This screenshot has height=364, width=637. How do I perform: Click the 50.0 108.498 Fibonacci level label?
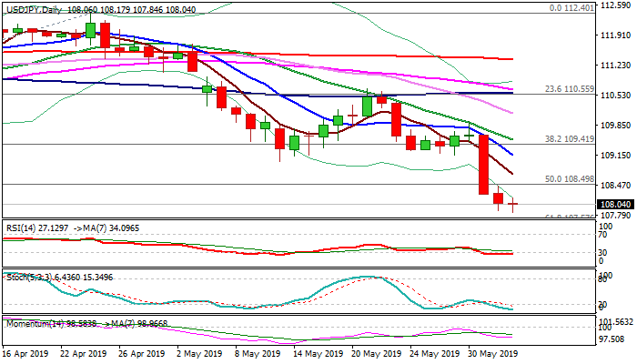click(x=569, y=179)
